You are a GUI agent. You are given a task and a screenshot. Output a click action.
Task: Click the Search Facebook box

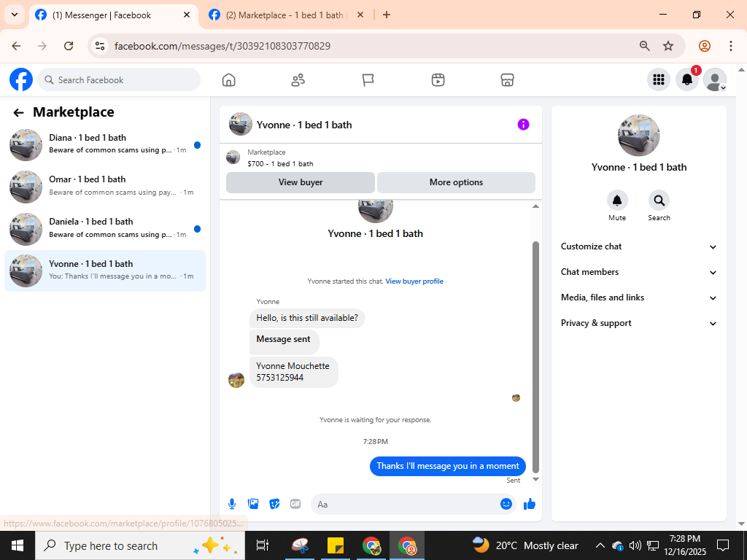coord(119,79)
